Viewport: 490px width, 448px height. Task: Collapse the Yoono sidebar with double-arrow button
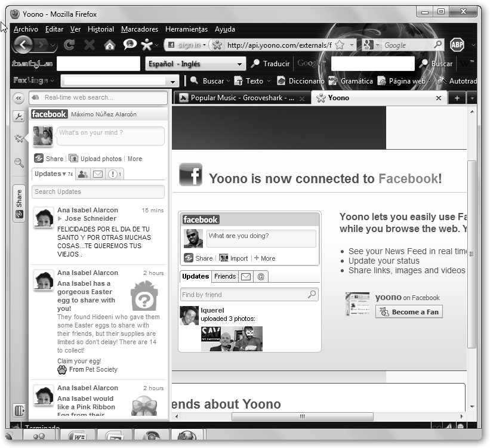tap(19, 98)
